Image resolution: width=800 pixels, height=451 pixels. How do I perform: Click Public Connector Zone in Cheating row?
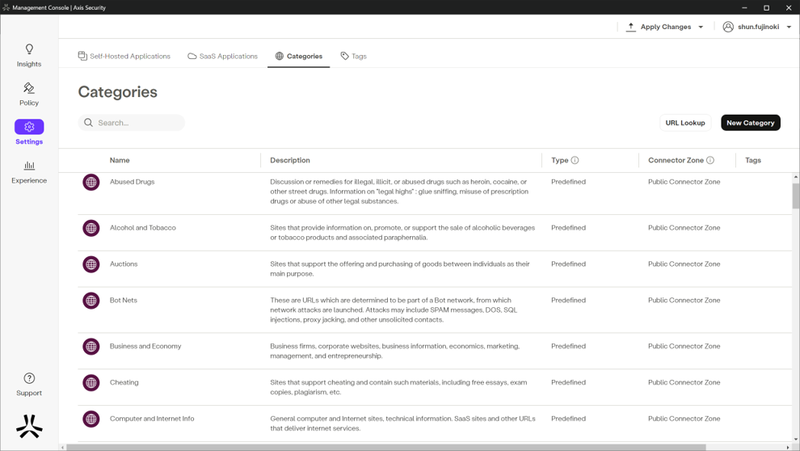pyautogui.click(x=684, y=382)
